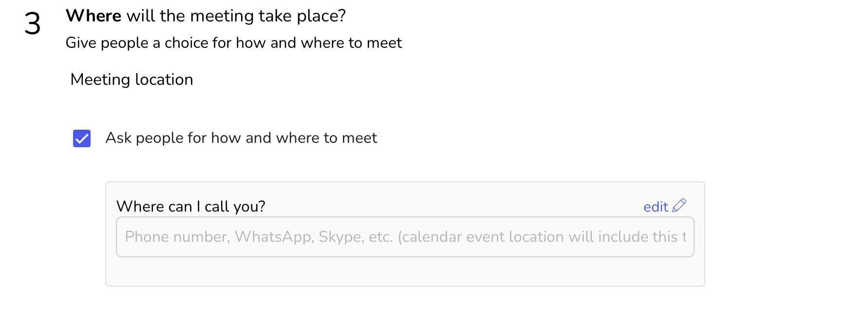Click the word "location" in section label
868x312 pixels.
coord(164,79)
